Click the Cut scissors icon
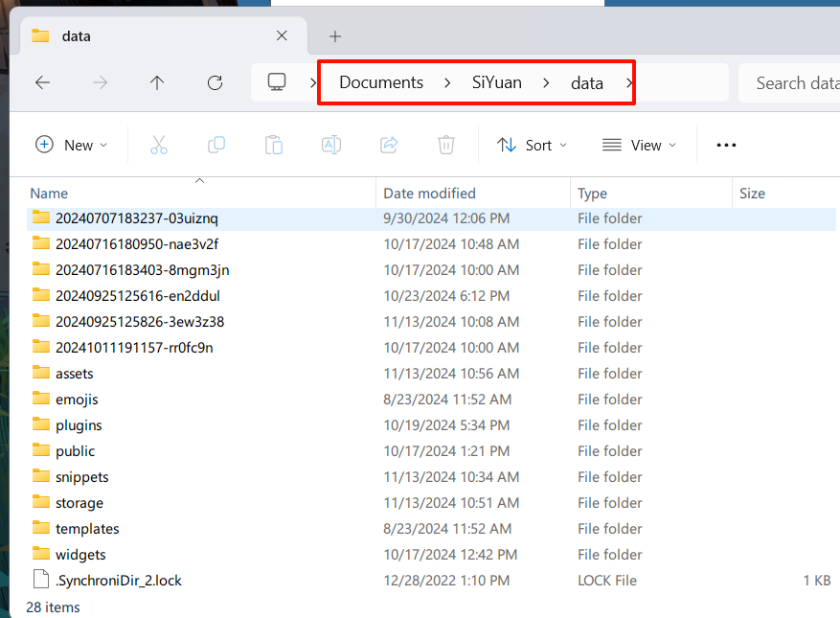Viewport: 840px width, 618px height. click(x=159, y=145)
